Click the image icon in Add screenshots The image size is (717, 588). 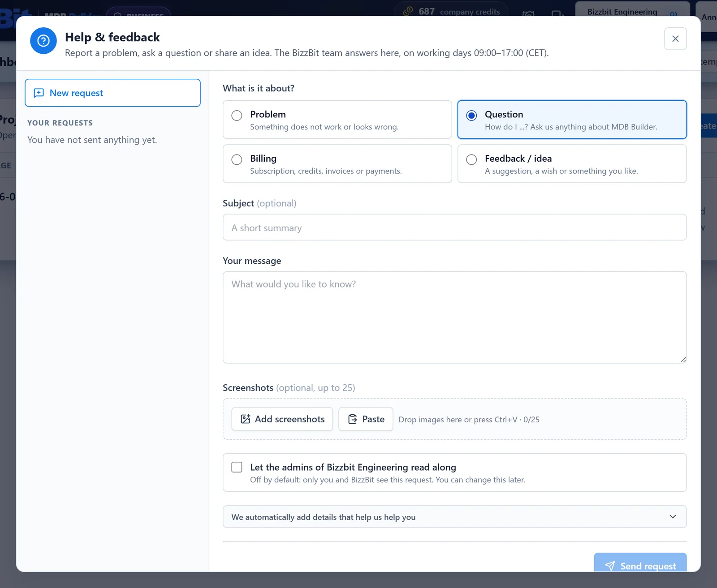click(x=246, y=419)
